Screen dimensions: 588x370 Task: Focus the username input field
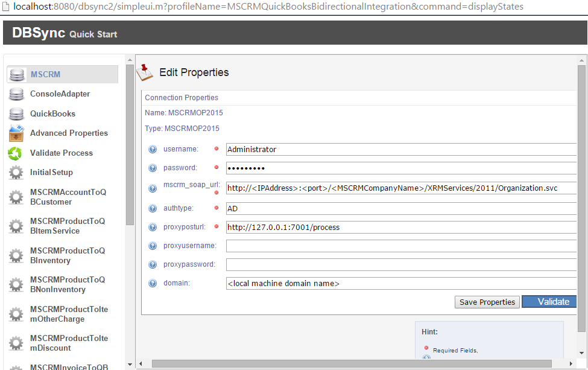click(x=400, y=149)
